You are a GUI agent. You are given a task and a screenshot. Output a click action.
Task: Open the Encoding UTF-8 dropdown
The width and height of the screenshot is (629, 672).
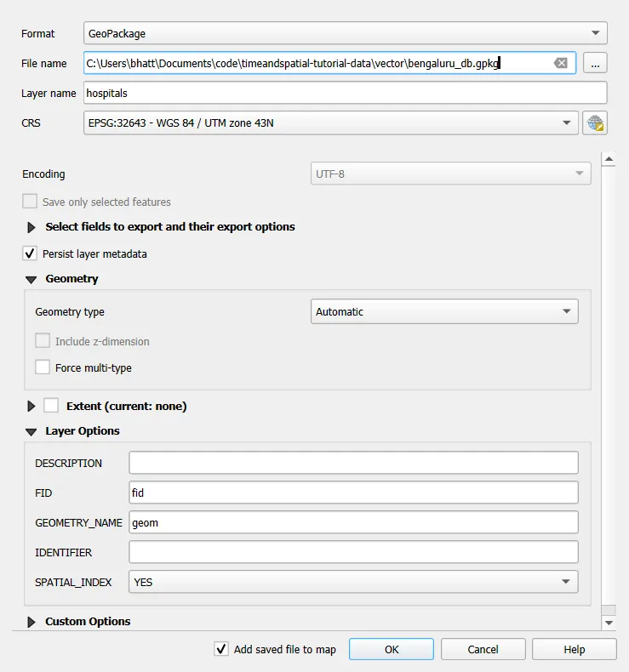coord(450,174)
